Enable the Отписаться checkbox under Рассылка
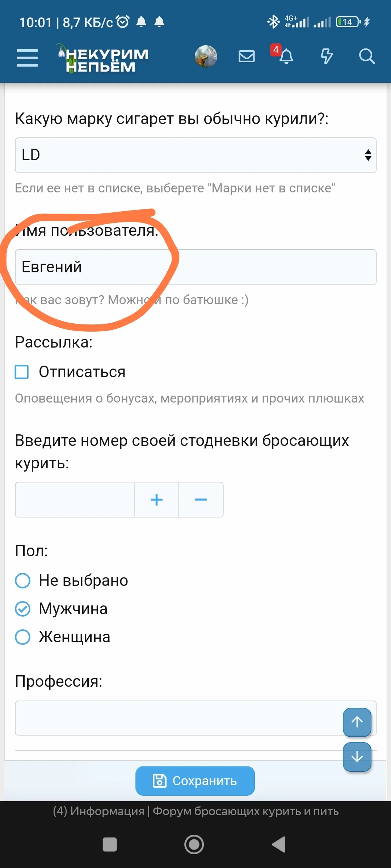 coord(22,371)
